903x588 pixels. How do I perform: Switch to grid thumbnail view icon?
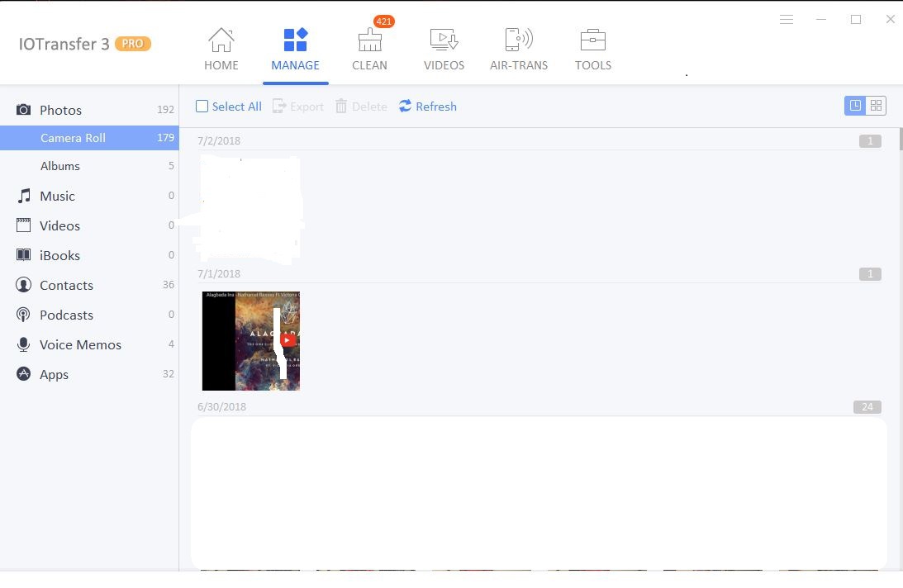(877, 106)
